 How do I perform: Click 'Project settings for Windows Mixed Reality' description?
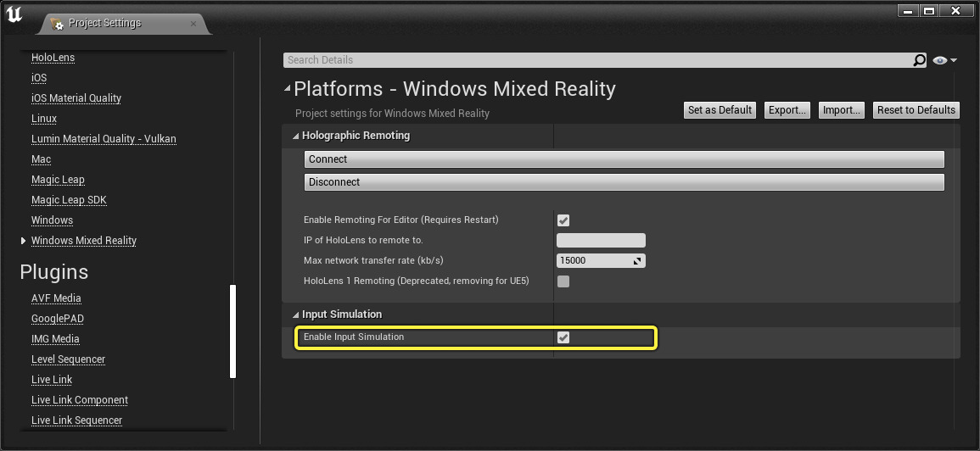[393, 114]
